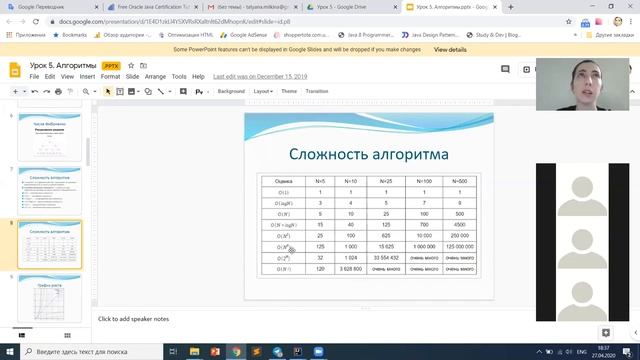Select slide 8 thumbnail with the table

click(50, 244)
